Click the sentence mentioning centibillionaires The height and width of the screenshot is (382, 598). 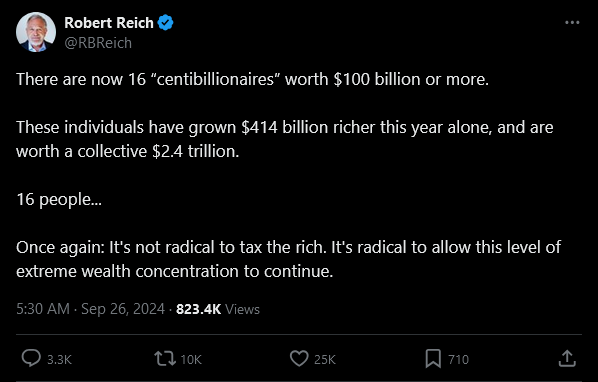tap(252, 79)
